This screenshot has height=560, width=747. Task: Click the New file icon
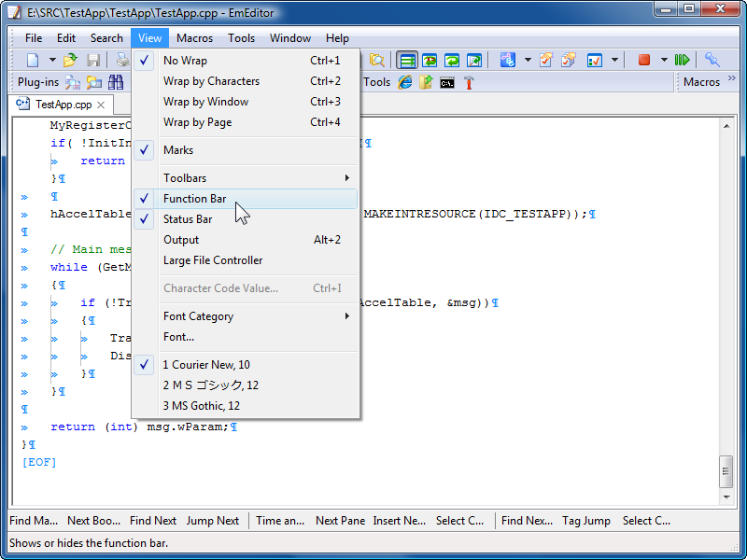[33, 61]
